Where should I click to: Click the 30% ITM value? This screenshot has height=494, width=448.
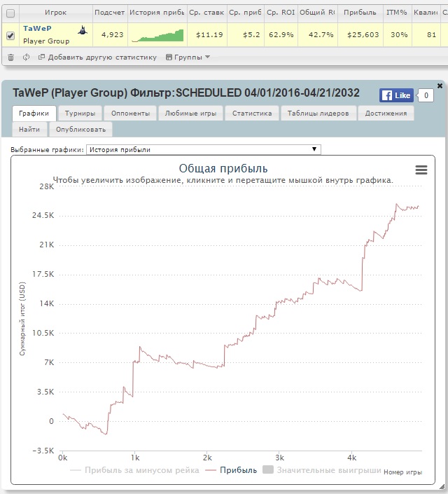click(x=399, y=34)
